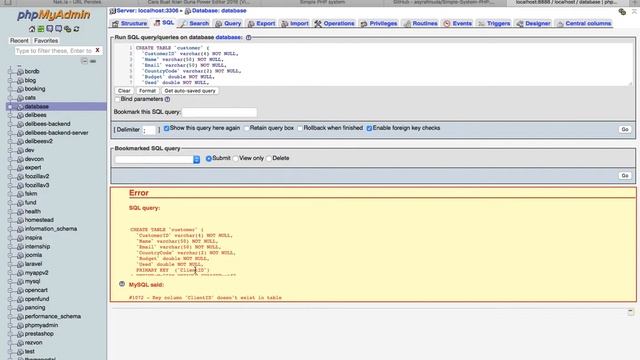Click Get auto-saved query button
This screenshot has height=360, width=640.
click(x=190, y=91)
